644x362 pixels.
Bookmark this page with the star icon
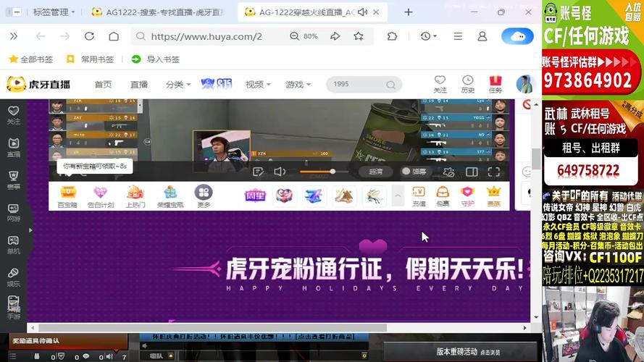click(x=359, y=36)
